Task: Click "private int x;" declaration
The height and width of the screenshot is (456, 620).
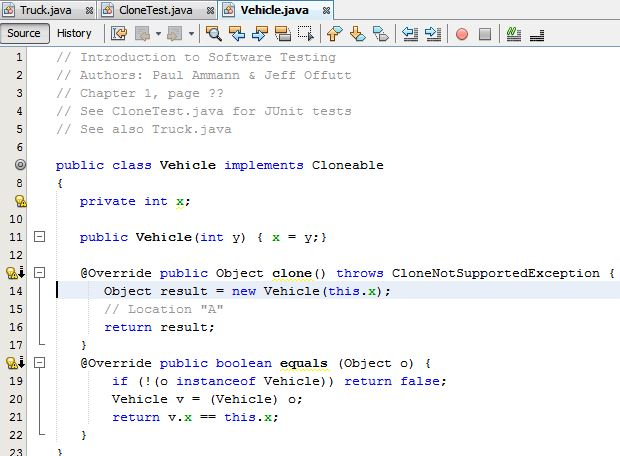Action: (135, 201)
